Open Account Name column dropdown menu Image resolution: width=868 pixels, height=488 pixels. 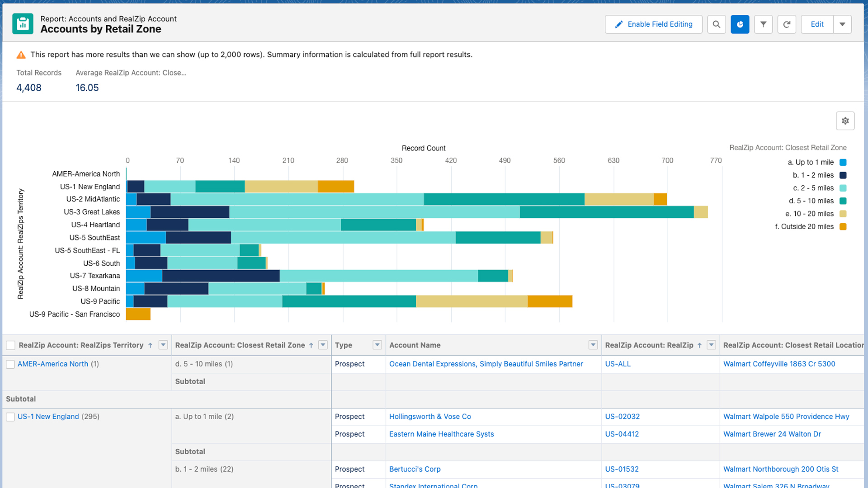(x=593, y=345)
